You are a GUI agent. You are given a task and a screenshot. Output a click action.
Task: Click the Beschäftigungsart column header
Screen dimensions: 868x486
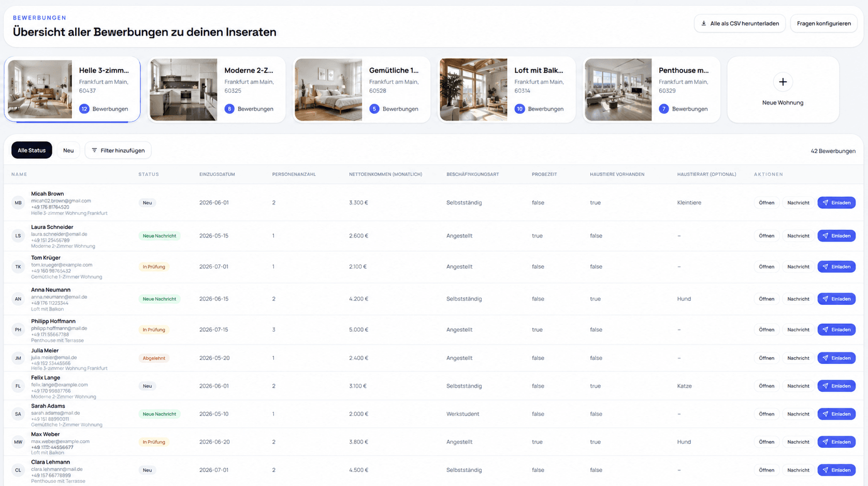coord(472,174)
